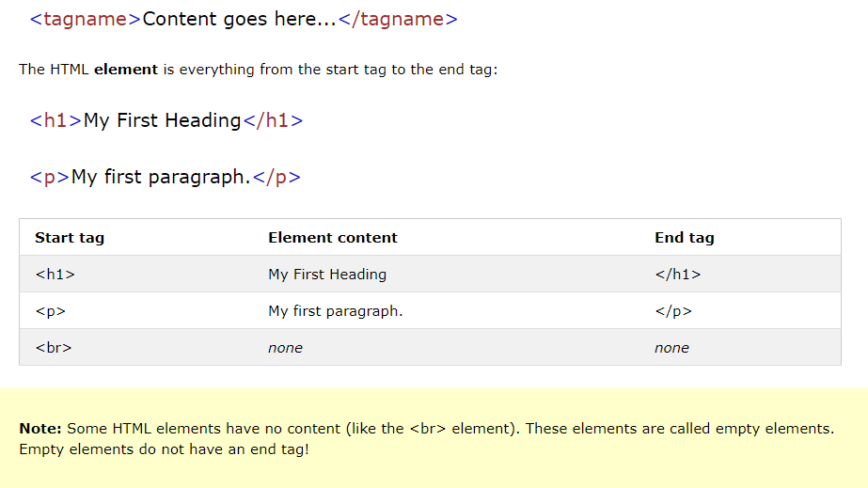Click the <h1> cell in the table
This screenshot has width=868, height=488.
pos(55,275)
